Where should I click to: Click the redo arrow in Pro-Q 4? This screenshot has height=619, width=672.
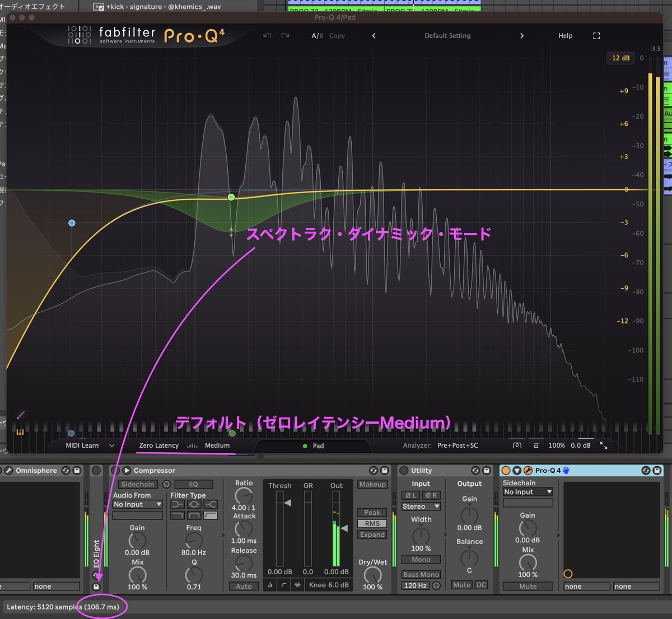(285, 36)
